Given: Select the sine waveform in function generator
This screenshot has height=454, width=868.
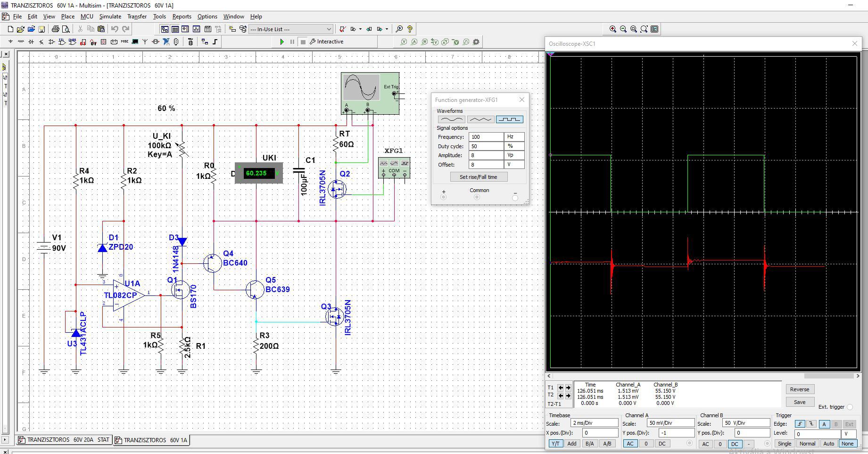Looking at the screenshot, I should [x=451, y=119].
